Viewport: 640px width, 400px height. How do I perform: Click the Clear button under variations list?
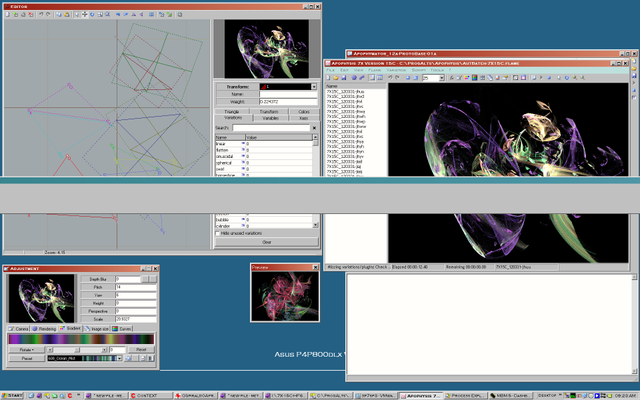click(x=266, y=242)
